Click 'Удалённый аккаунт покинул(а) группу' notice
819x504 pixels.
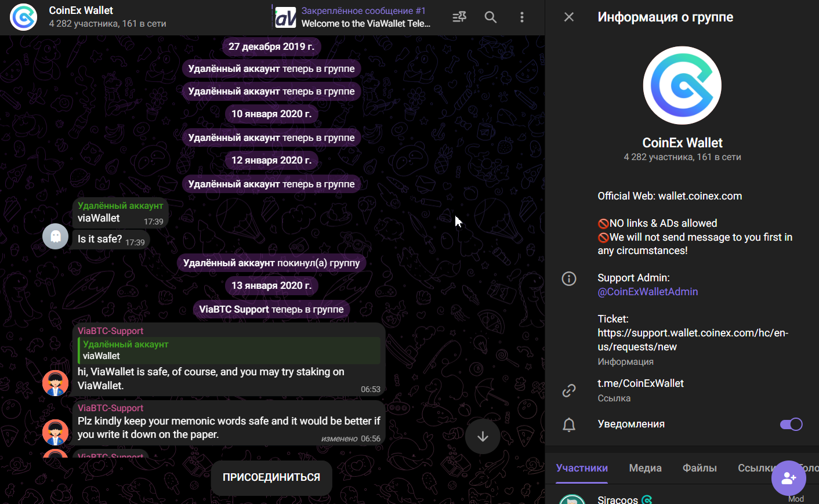click(271, 263)
